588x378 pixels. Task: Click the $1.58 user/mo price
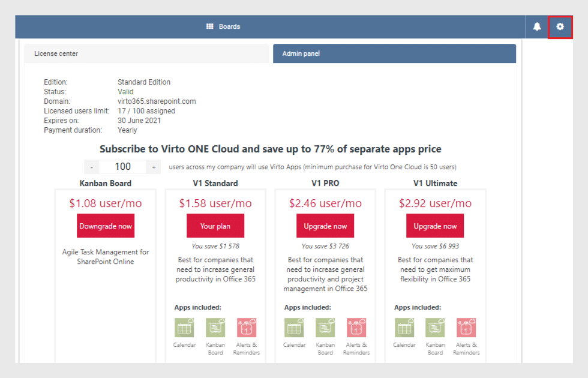point(215,203)
